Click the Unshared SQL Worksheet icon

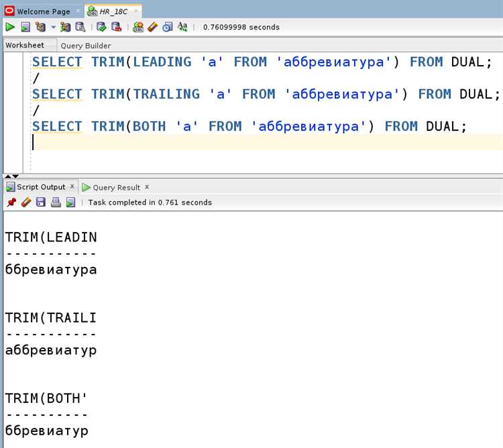point(138,27)
